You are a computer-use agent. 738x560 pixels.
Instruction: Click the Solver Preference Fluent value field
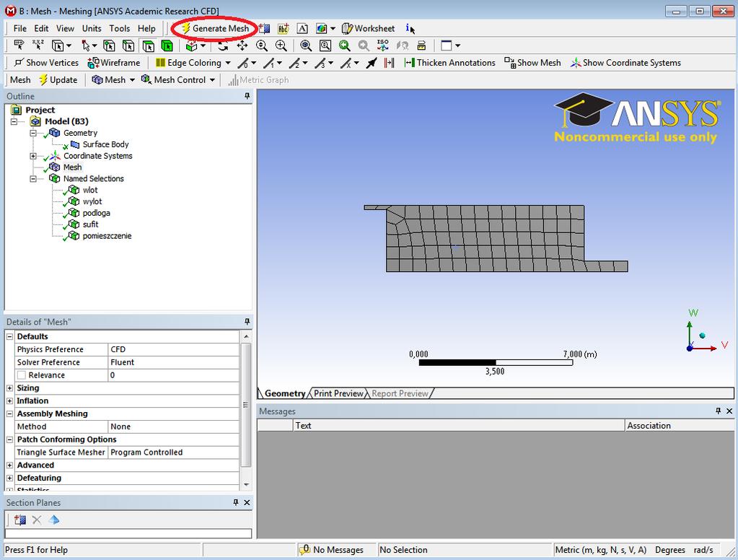pyautogui.click(x=174, y=362)
